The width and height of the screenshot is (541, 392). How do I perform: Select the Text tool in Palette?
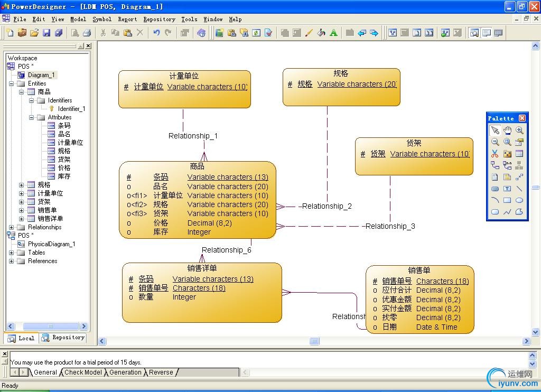tap(507, 189)
